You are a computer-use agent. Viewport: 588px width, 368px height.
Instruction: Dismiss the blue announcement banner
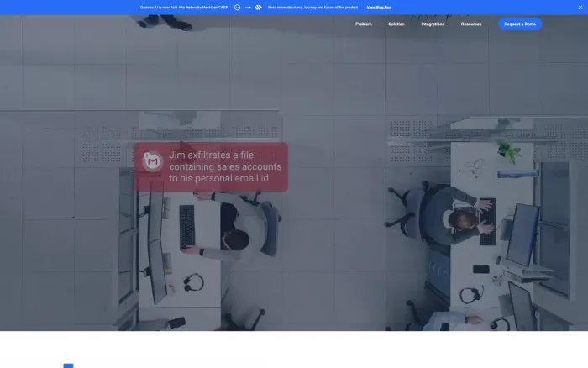(x=580, y=7)
